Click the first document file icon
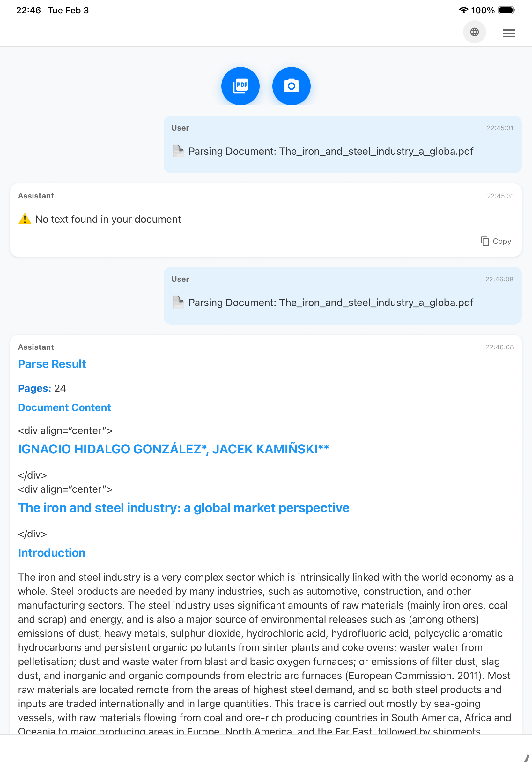Viewport: 532px width, 762px height. 178,151
